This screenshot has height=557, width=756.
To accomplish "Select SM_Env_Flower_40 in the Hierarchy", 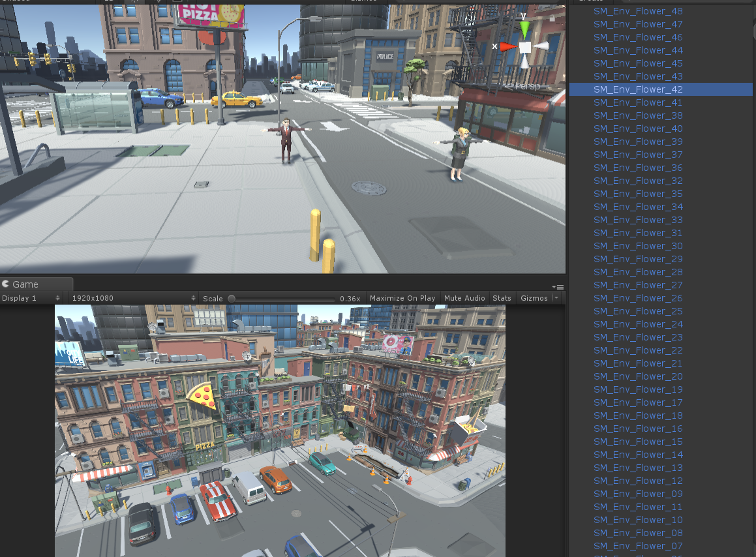I will [661, 128].
